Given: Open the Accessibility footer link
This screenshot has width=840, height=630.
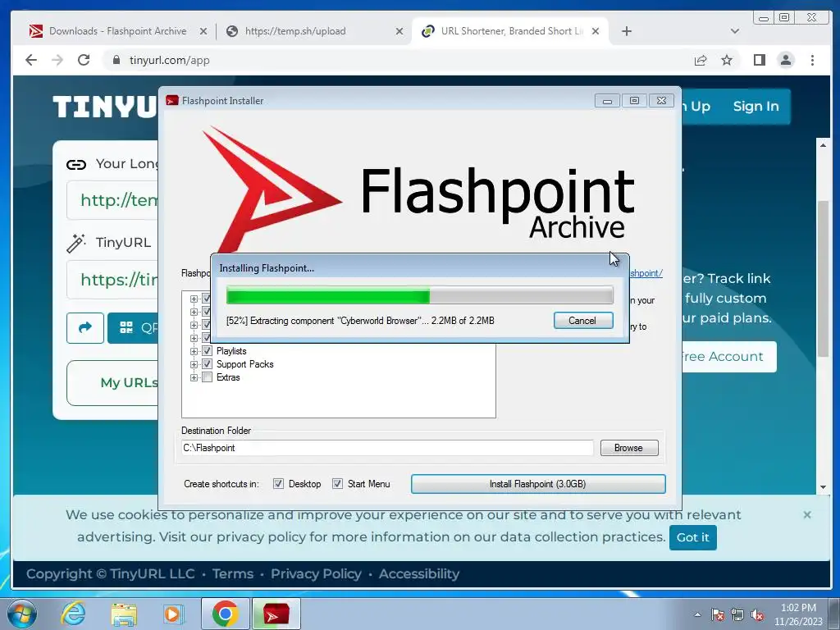Looking at the screenshot, I should click(419, 573).
